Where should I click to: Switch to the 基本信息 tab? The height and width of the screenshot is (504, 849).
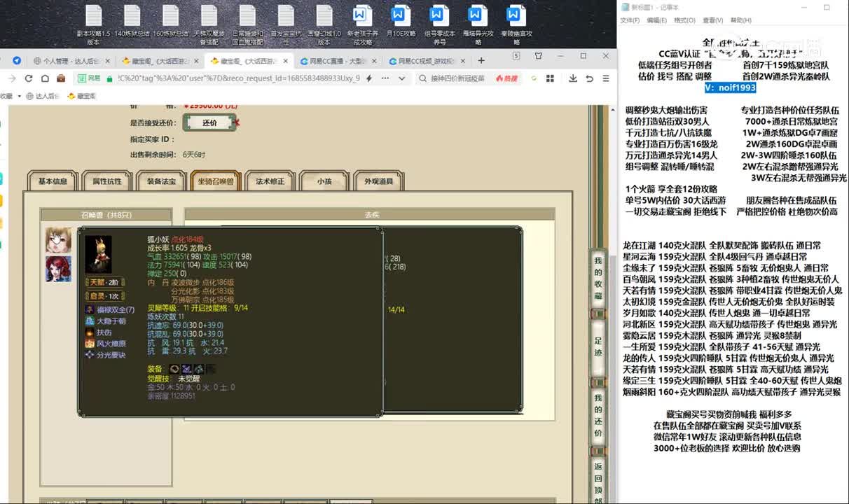tap(53, 181)
